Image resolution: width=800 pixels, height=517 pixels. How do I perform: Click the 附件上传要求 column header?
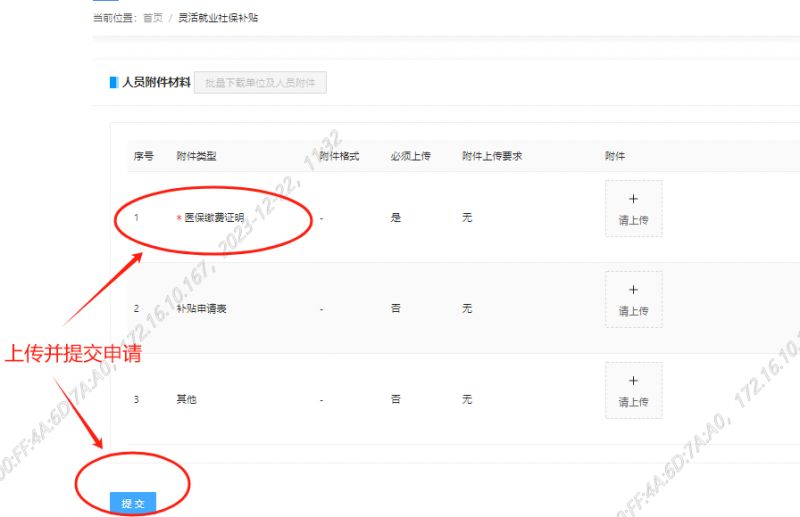click(x=492, y=156)
